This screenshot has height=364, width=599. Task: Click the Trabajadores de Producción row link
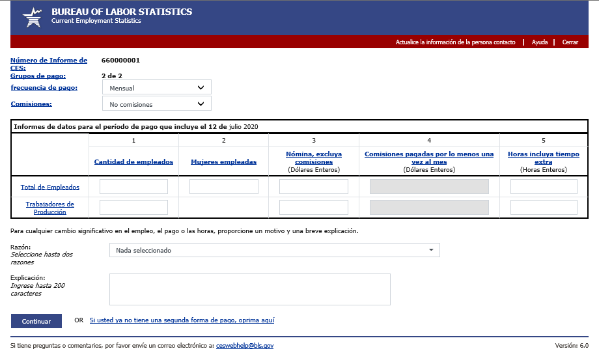[50, 208]
